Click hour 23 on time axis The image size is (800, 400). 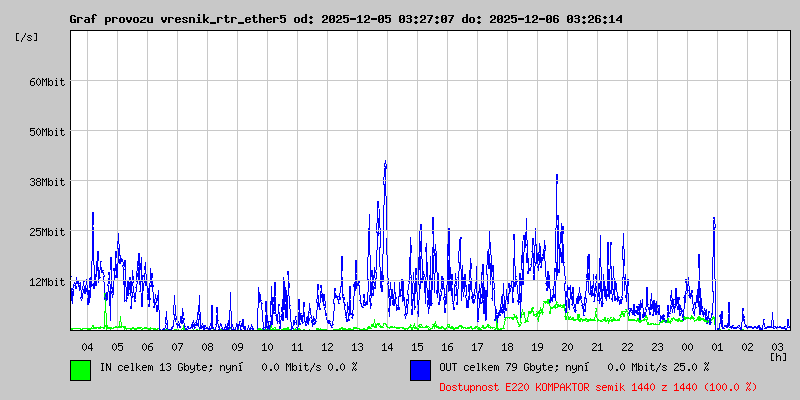[x=657, y=346]
